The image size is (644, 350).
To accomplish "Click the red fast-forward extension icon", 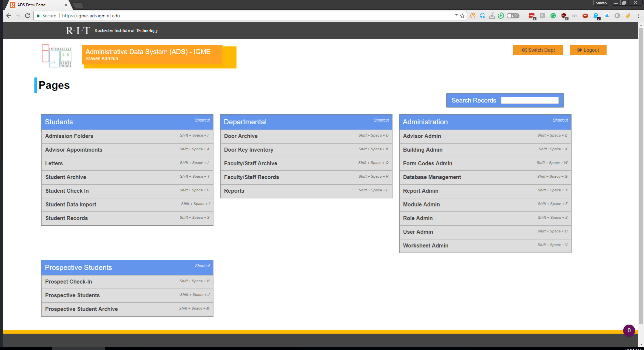I will pos(585,16).
